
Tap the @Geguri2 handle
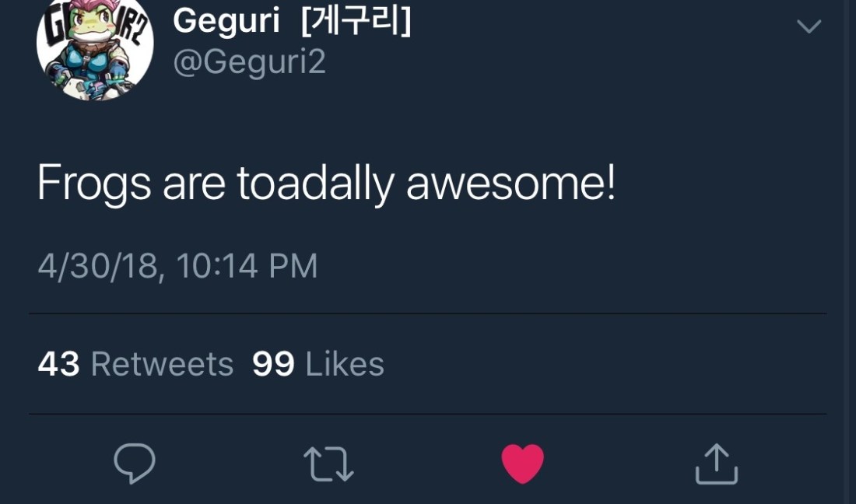[x=249, y=62]
